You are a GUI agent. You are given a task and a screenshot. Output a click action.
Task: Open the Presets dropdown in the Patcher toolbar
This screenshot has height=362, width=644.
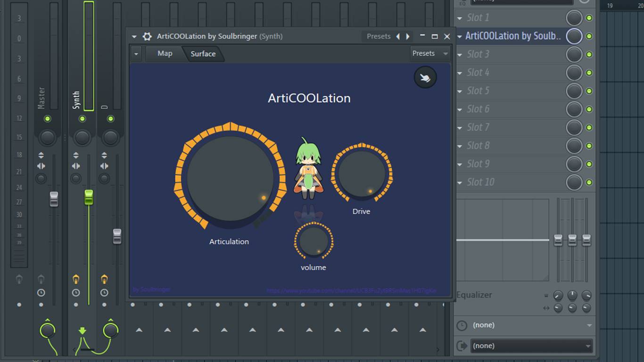pos(430,54)
